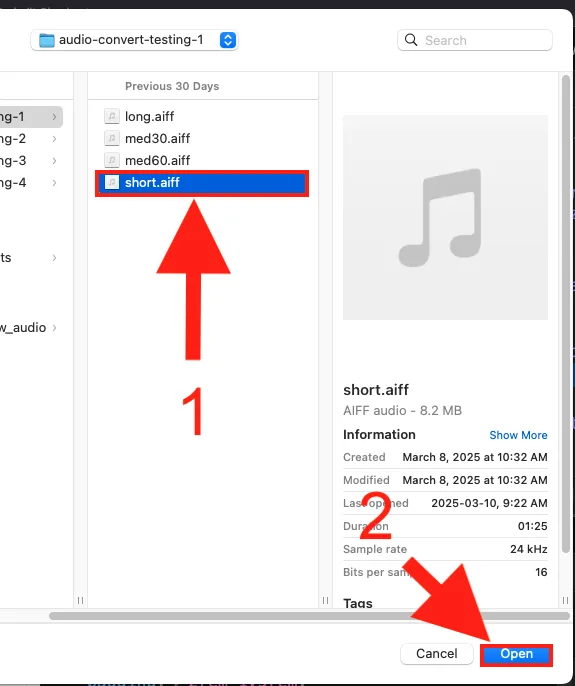Expand the folder ending in ts chevron
The height and width of the screenshot is (686, 575).
click(54, 258)
